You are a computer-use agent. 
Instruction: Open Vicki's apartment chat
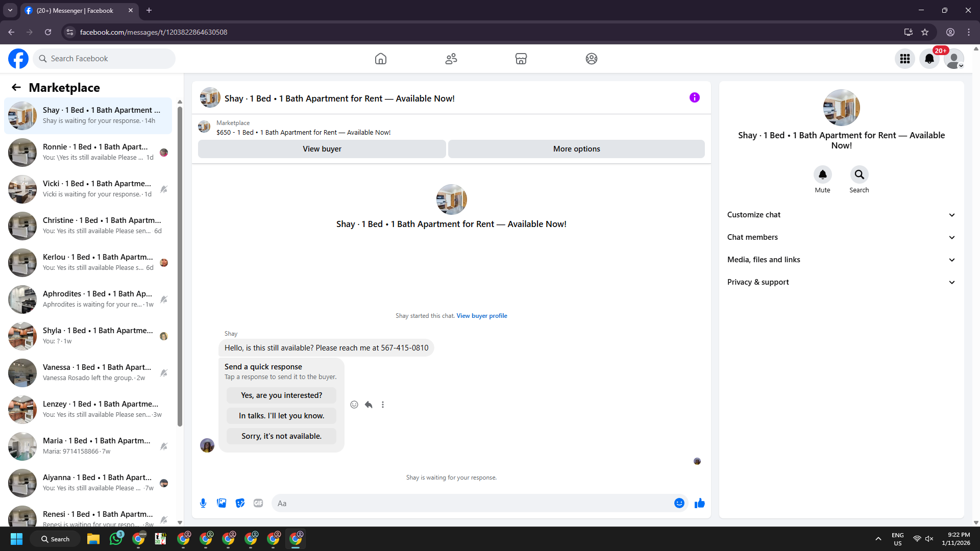click(88, 189)
